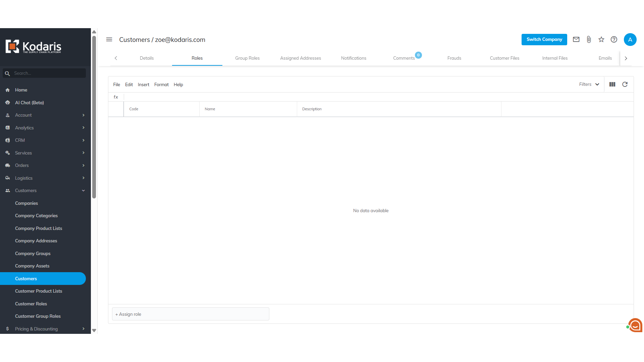
Task: Open the mail envelope icon in header
Action: click(576, 40)
